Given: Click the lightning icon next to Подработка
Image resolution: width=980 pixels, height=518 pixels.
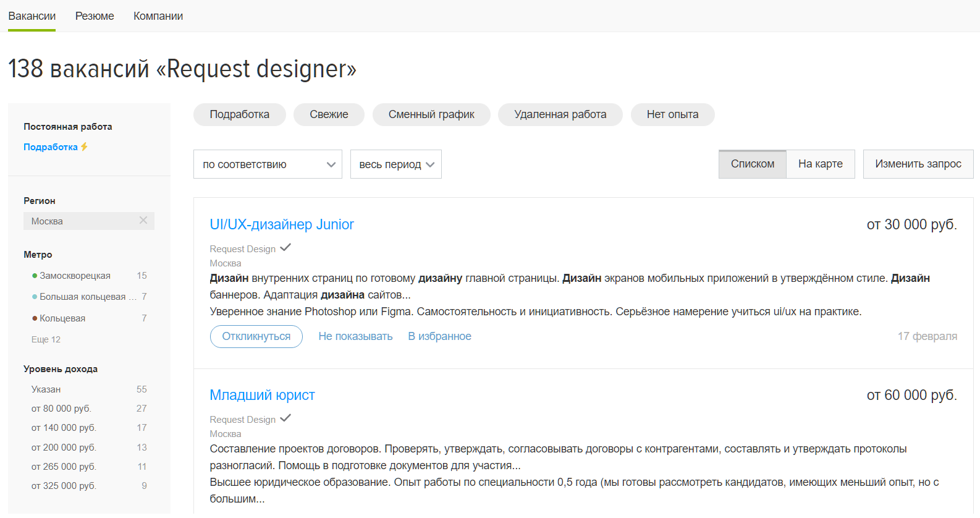Looking at the screenshot, I should pyautogui.click(x=84, y=146).
